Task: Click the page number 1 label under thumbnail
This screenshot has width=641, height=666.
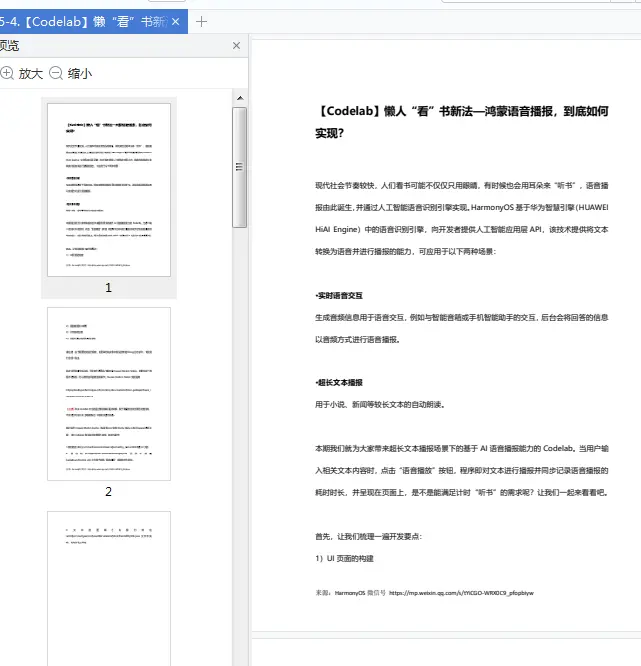Action: 108,288
